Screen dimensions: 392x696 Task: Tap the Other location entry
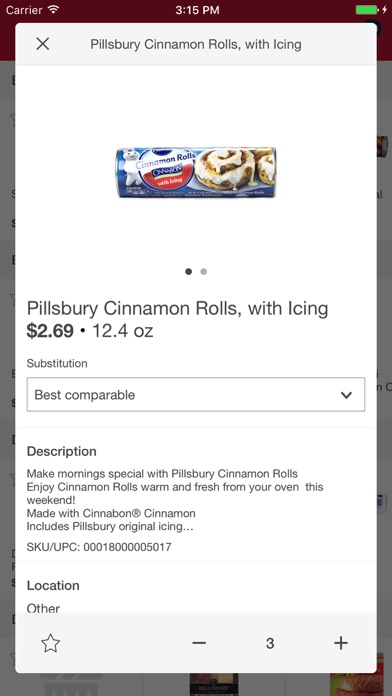[43, 608]
